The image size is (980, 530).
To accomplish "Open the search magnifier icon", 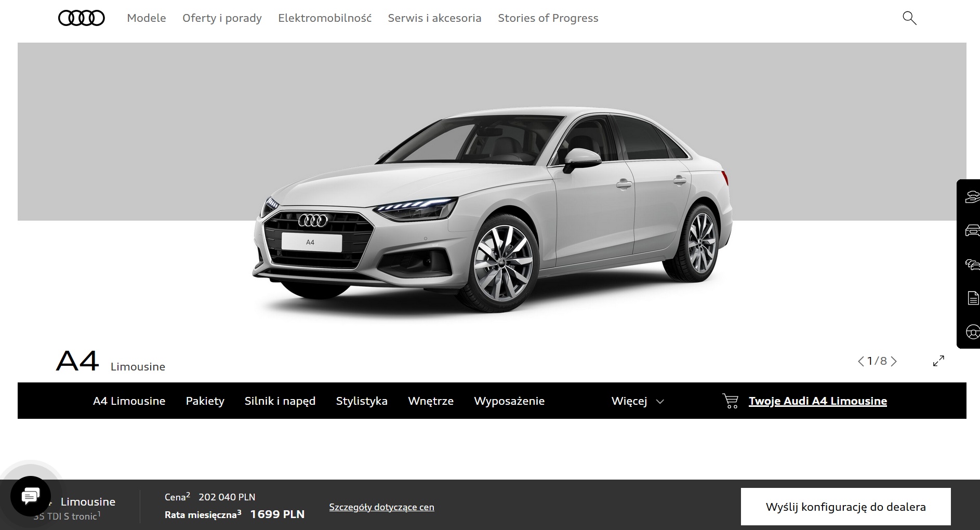I will [x=909, y=18].
